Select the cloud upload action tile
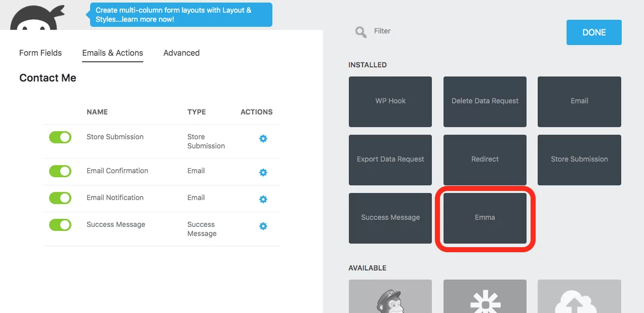Image resolution: width=644 pixels, height=313 pixels. 579,297
